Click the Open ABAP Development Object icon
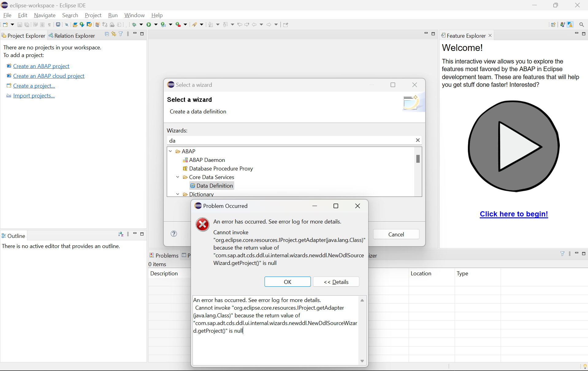Screen dimensions: 588x371 [x=75, y=25]
